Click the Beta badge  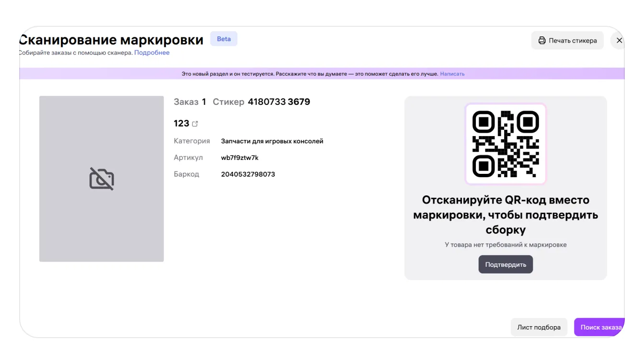point(224,39)
